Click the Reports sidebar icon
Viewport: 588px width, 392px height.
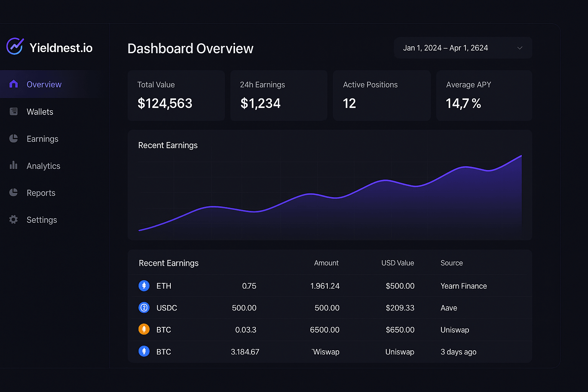14,193
